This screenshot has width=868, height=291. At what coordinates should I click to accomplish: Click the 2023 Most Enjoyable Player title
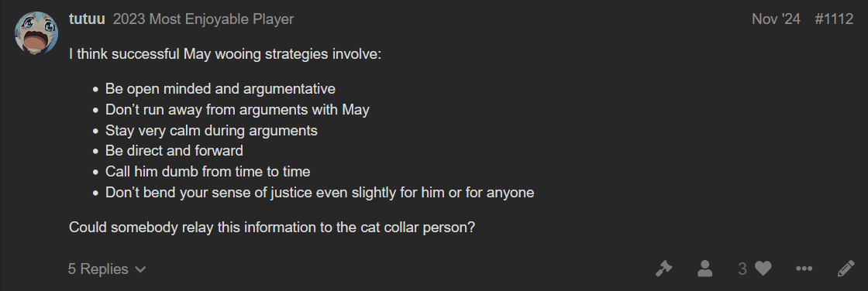[203, 19]
